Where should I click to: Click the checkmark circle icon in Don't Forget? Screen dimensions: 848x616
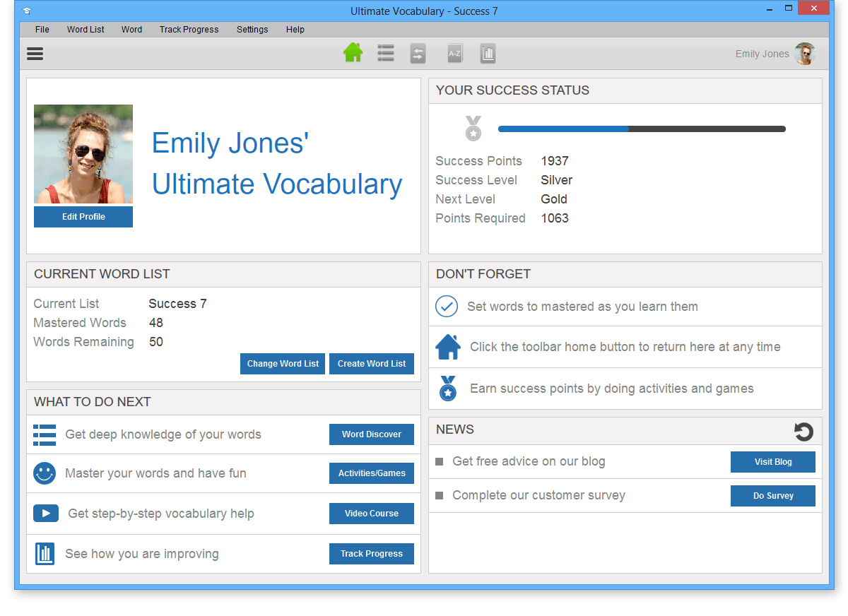click(x=447, y=307)
